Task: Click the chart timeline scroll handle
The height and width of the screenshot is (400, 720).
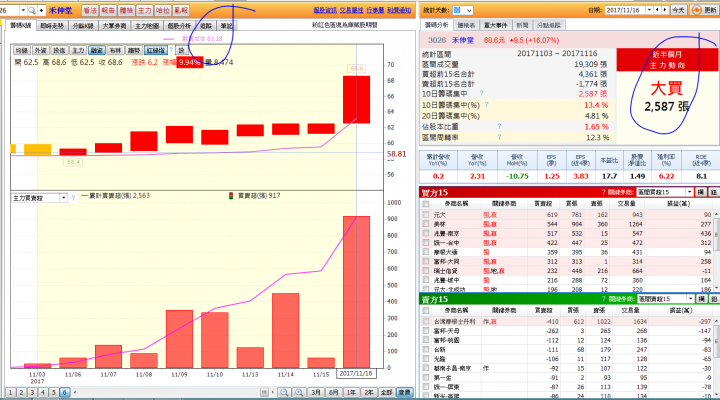Action: pyautogui.click(x=264, y=392)
